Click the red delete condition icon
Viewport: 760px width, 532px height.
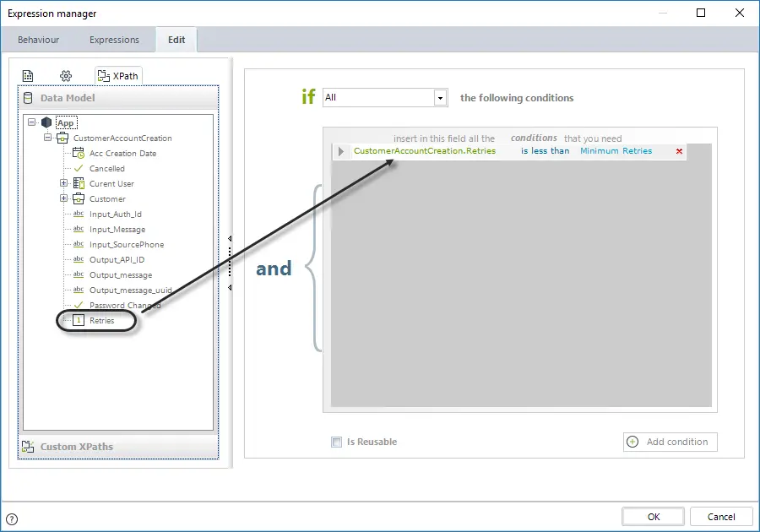679,151
